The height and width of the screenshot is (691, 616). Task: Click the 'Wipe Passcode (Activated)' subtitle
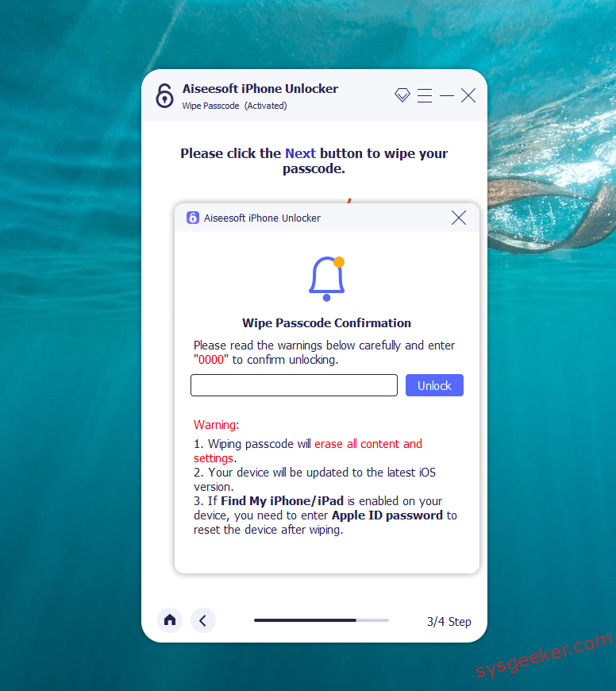click(x=234, y=106)
